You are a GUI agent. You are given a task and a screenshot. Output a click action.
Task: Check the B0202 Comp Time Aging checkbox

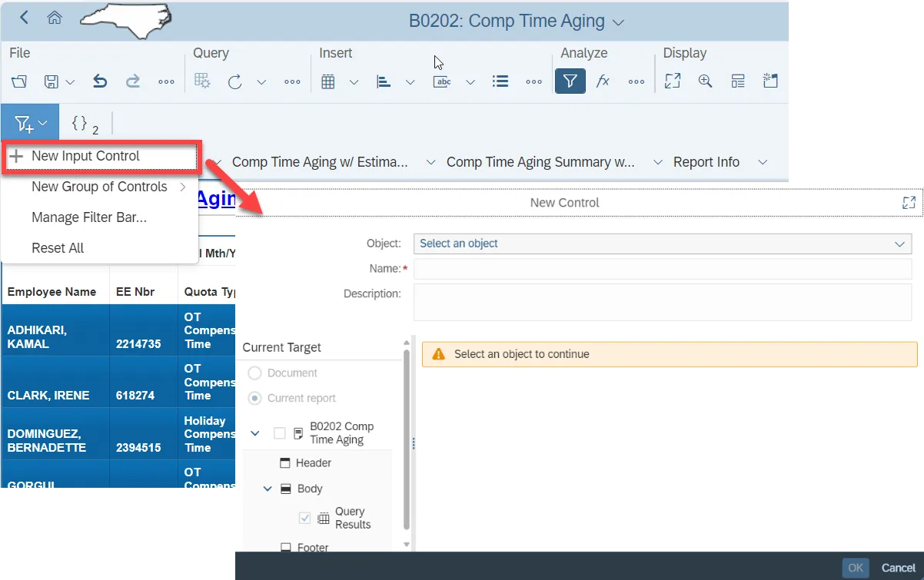tap(280, 433)
